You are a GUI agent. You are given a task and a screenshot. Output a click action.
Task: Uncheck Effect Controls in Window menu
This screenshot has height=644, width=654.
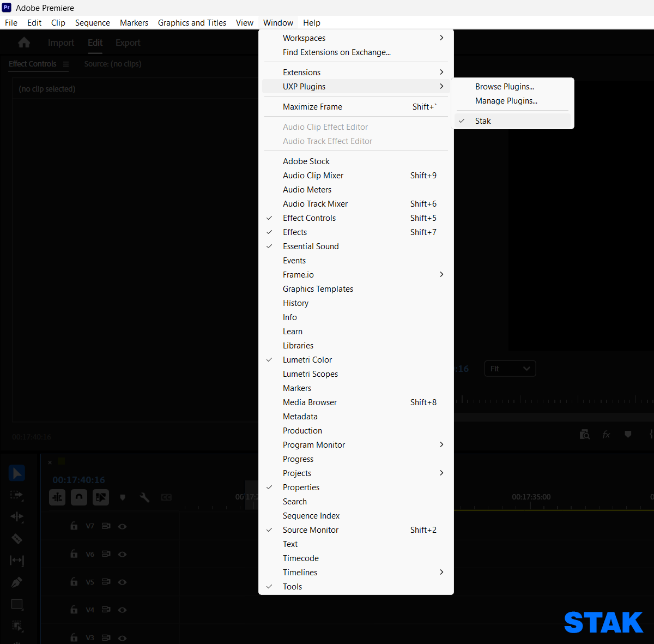point(356,218)
